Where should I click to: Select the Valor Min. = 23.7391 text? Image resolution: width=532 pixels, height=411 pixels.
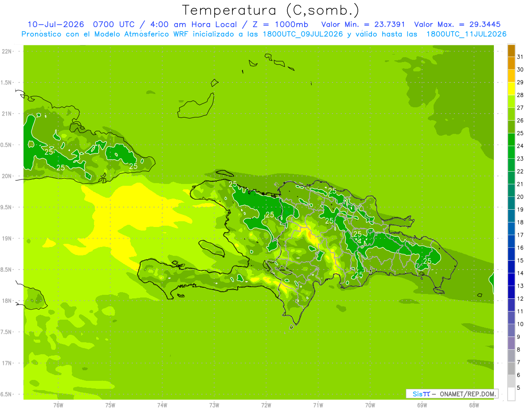click(x=363, y=24)
